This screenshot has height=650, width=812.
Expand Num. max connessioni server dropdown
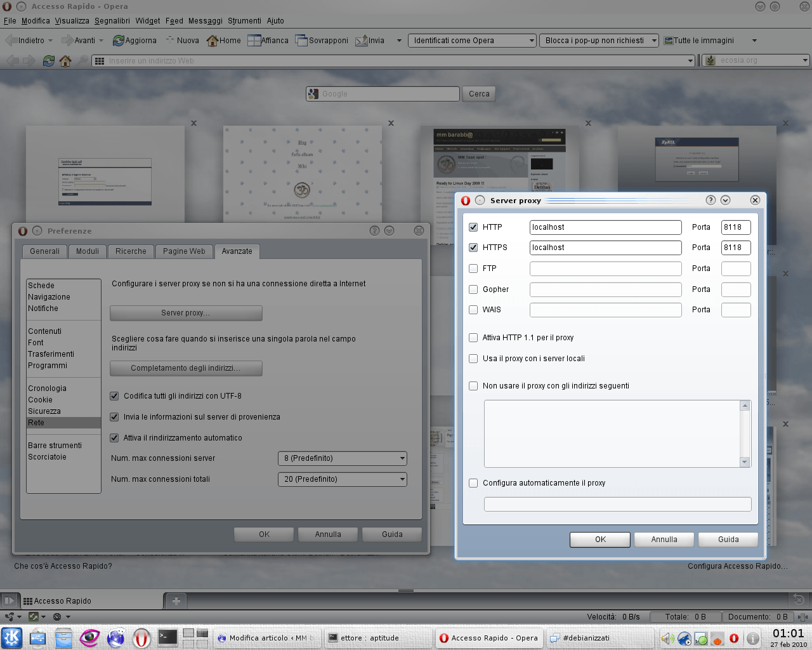tap(342, 458)
